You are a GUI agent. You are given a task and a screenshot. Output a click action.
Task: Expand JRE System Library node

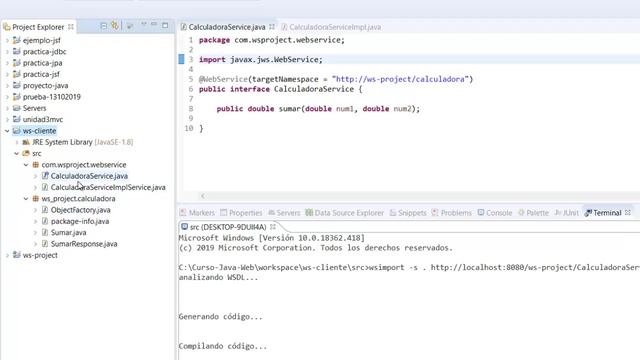[16, 142]
